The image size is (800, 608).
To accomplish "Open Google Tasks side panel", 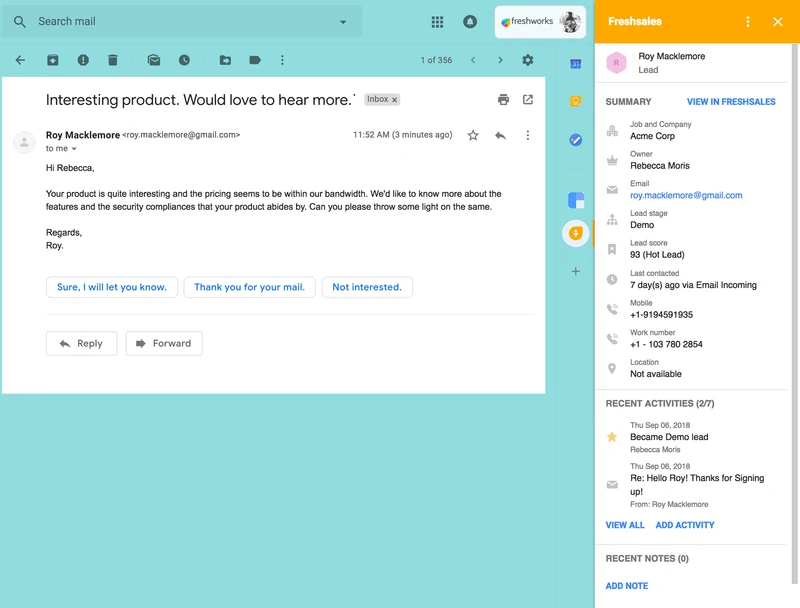I will point(576,140).
